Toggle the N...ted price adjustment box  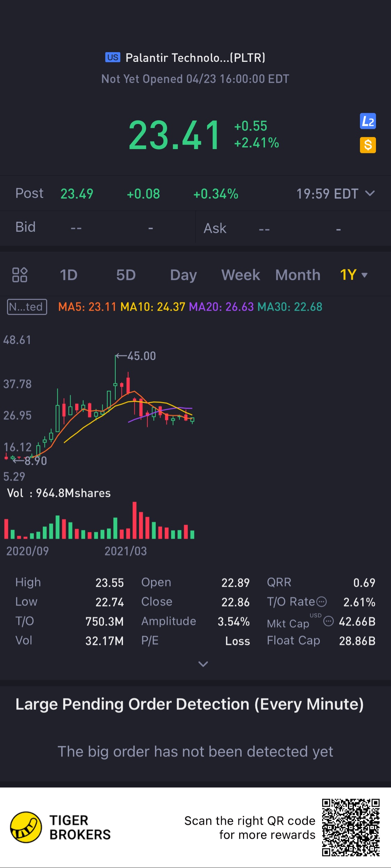coord(27,307)
